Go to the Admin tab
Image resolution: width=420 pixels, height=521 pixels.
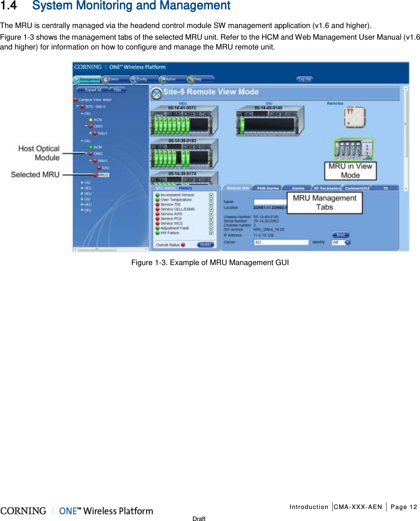tap(172, 79)
